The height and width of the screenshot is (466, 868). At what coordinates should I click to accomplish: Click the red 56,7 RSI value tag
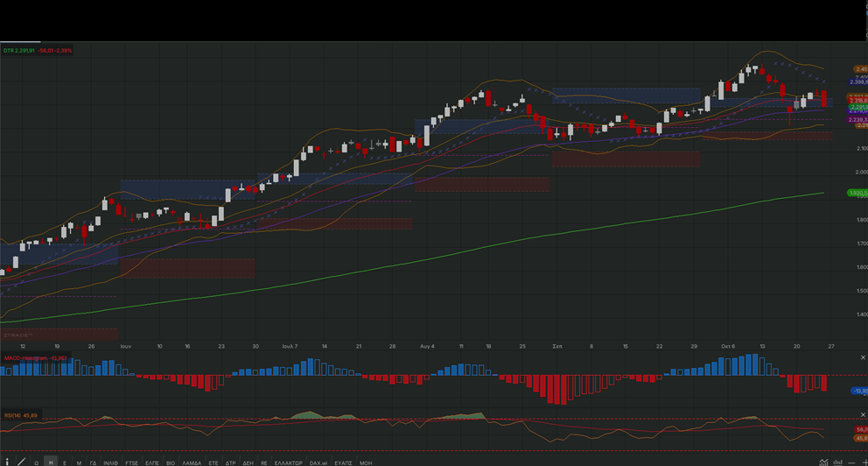(861, 429)
